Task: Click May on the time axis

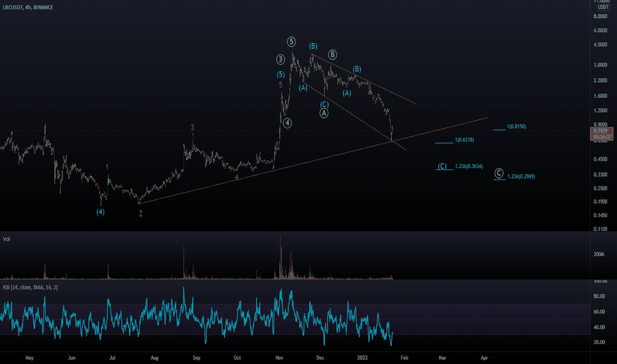Action: coord(30,358)
